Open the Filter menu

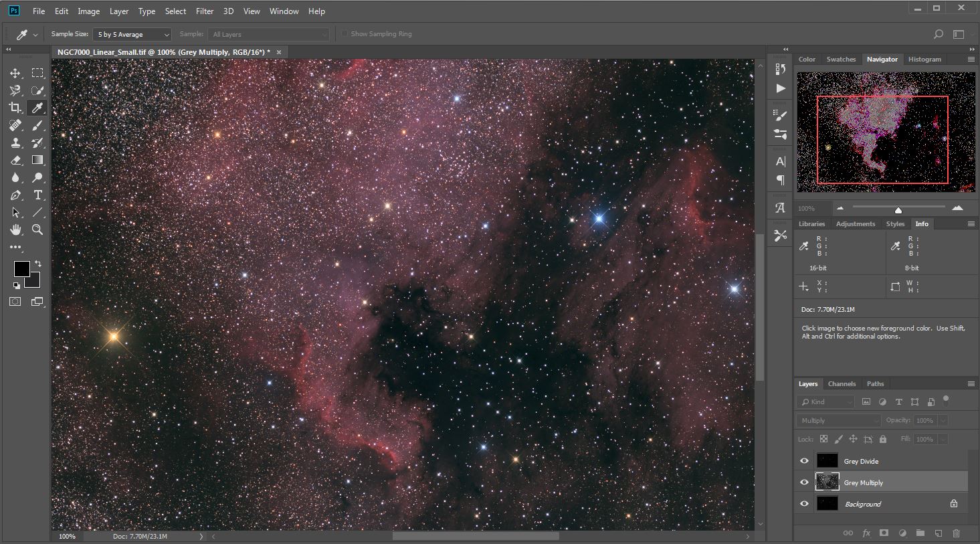pyautogui.click(x=205, y=11)
